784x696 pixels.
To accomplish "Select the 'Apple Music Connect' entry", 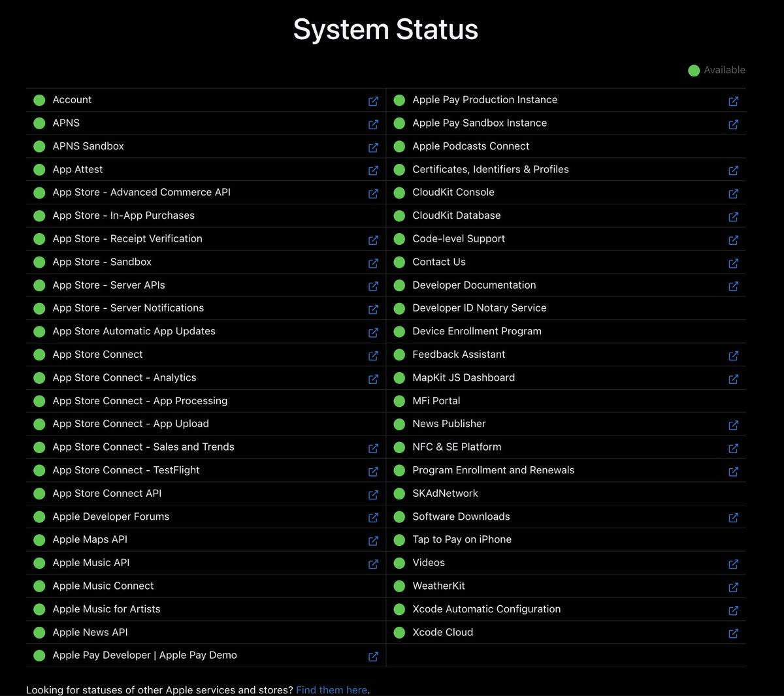I will 103,586.
